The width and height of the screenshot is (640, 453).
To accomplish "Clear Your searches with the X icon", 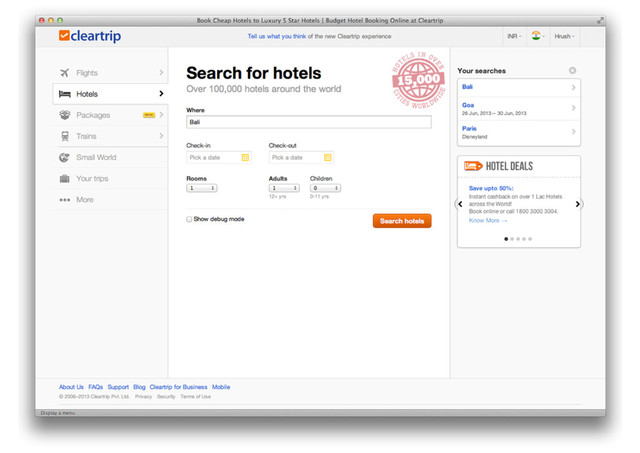I will [x=573, y=71].
